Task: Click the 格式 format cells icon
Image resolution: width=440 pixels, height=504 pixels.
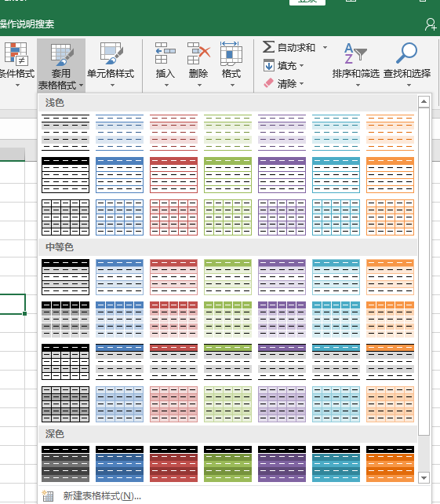Action: 231,53
